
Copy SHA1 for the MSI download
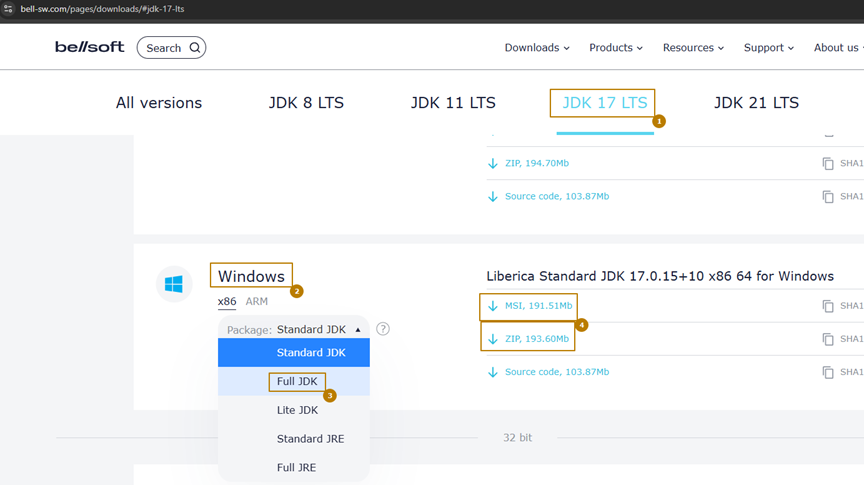click(828, 306)
